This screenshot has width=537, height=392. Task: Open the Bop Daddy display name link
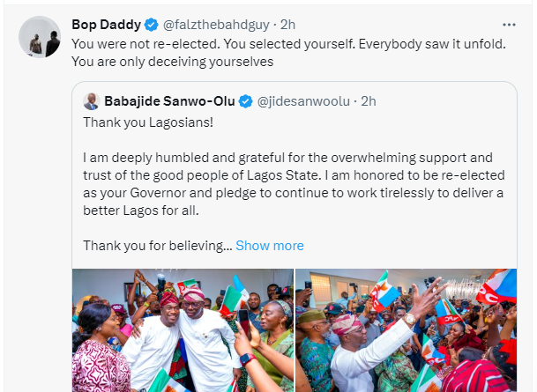pyautogui.click(x=105, y=25)
